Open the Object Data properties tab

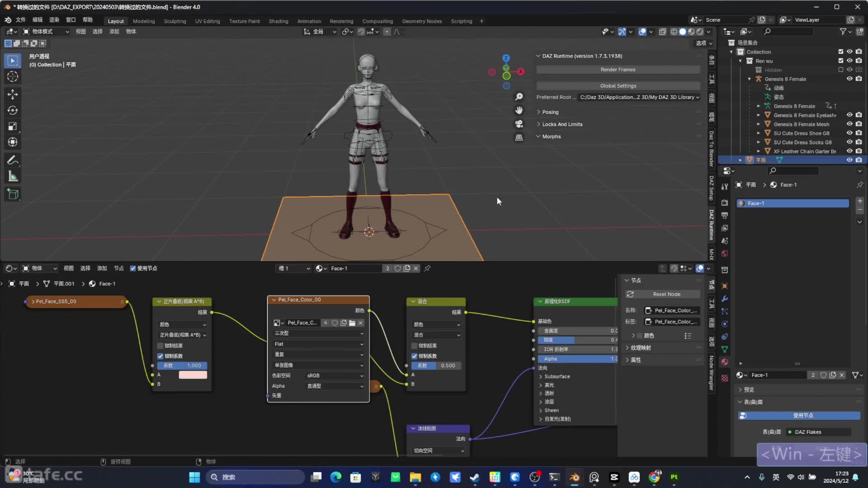pyautogui.click(x=725, y=349)
